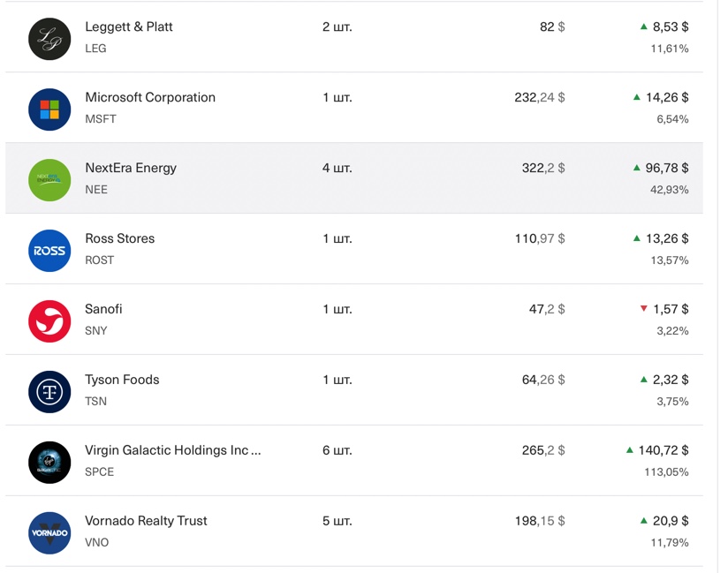Select the green NextEra Energy logo

[x=49, y=180]
